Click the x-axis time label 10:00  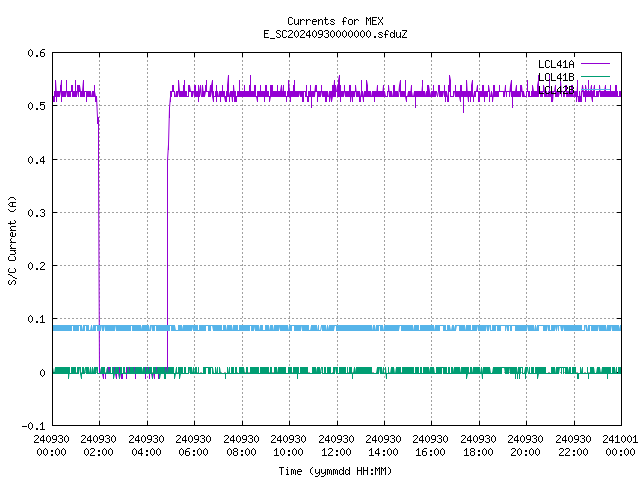(x=288, y=452)
